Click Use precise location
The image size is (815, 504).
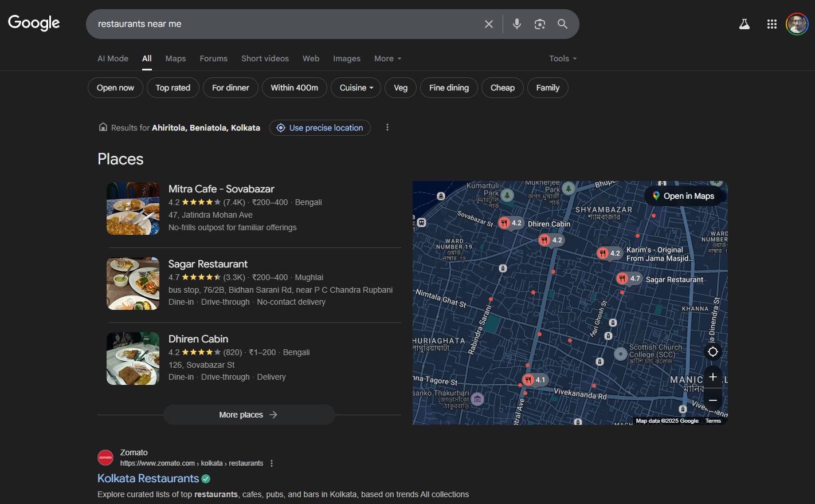[x=320, y=128]
